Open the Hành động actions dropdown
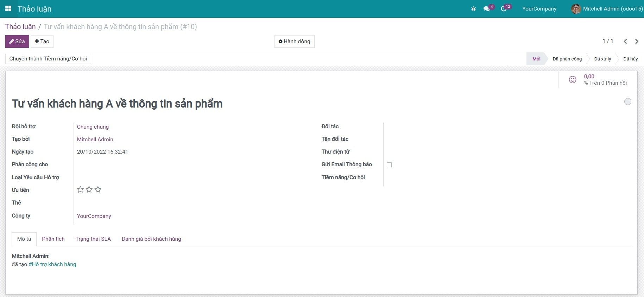 294,41
